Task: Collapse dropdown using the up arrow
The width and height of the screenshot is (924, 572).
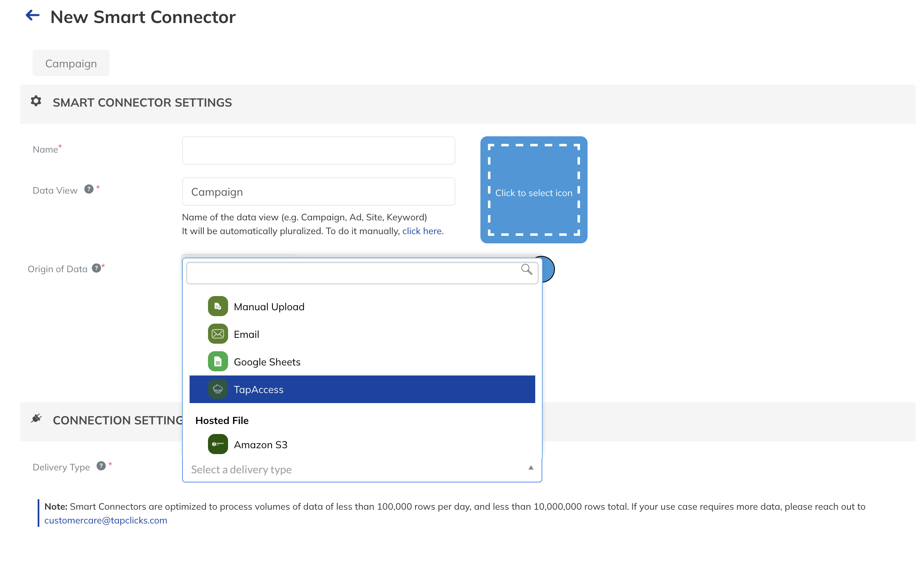Action: [x=531, y=468]
